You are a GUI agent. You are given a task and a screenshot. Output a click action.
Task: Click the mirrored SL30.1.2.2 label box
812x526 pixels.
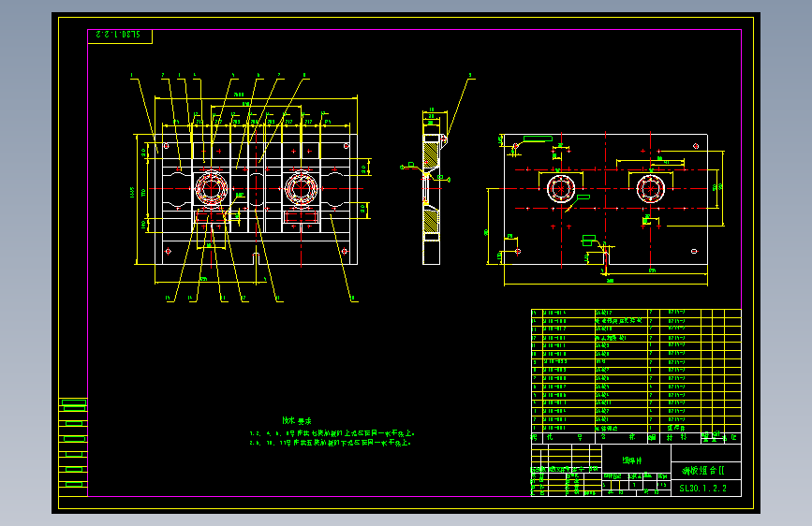click(x=120, y=37)
